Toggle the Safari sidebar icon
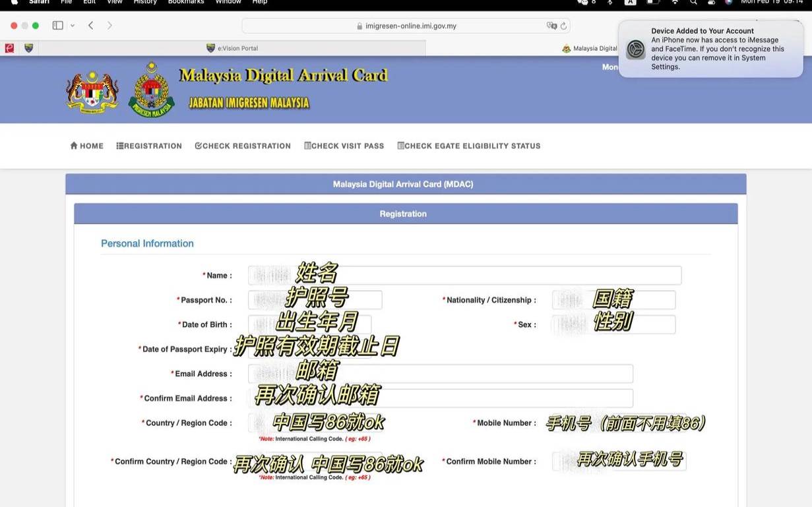 [x=57, y=26]
